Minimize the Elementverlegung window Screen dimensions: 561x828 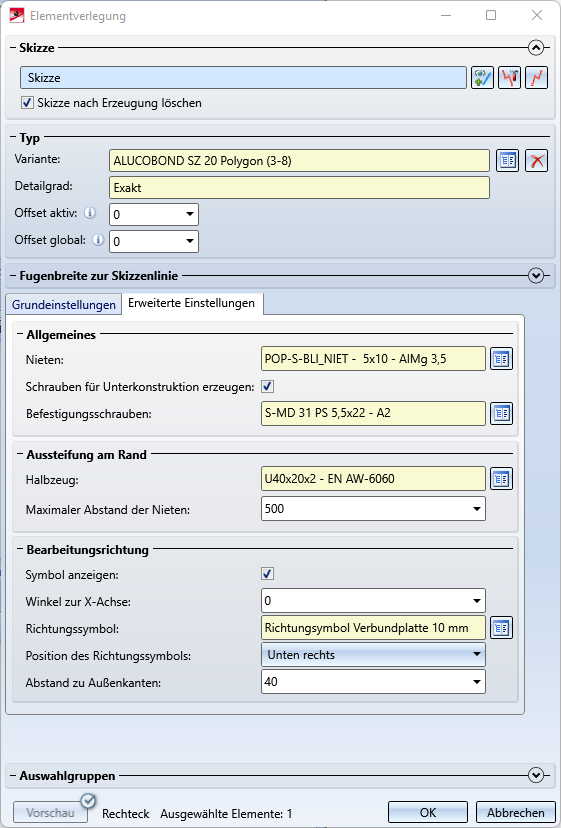tap(446, 15)
